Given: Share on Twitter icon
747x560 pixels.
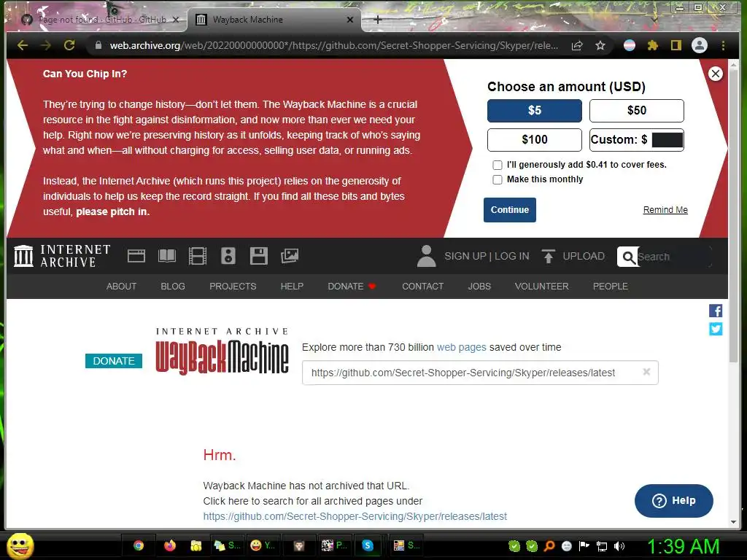Looking at the screenshot, I should click(x=715, y=329).
